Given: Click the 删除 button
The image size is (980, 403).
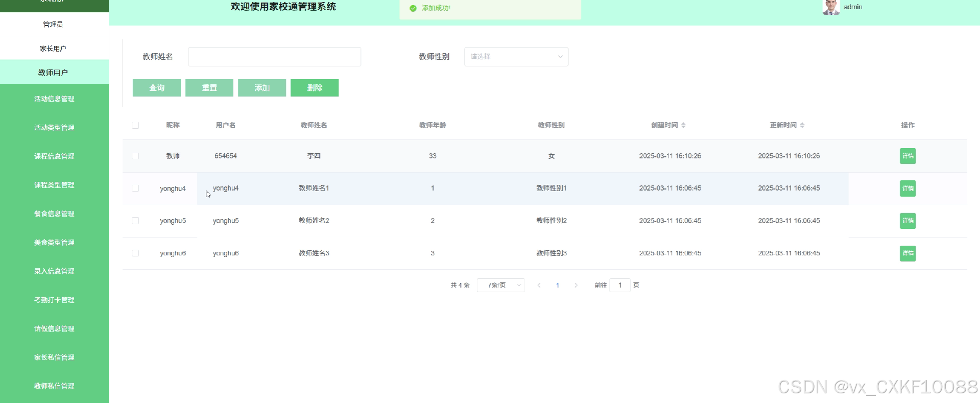Looking at the screenshot, I should coord(315,88).
